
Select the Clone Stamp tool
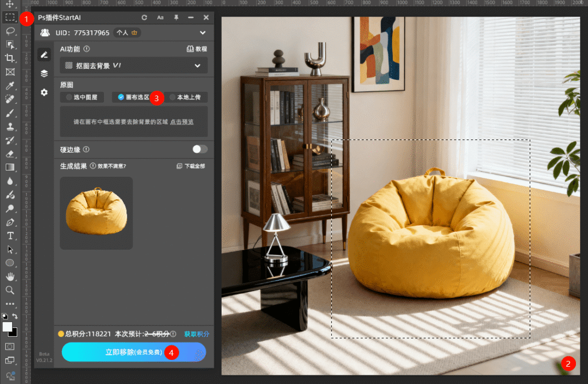[x=10, y=126]
